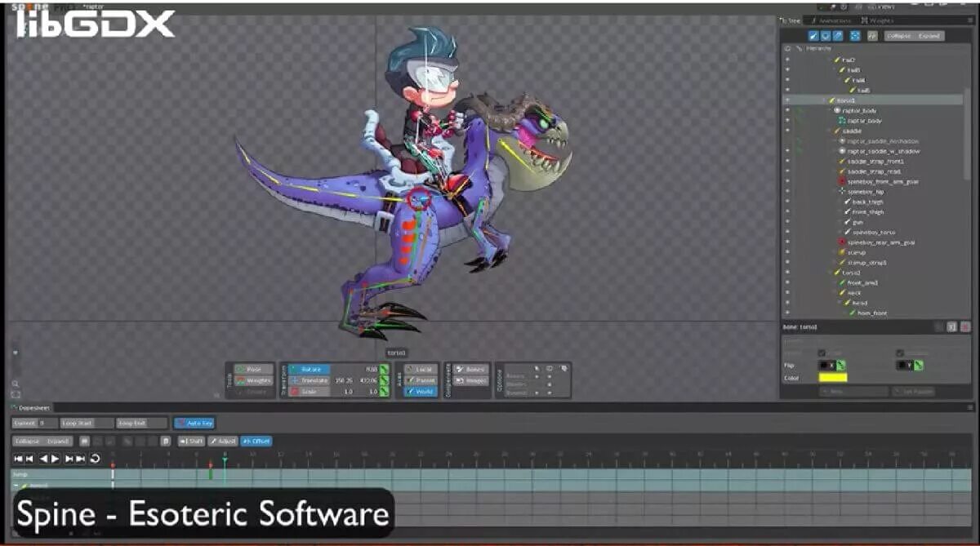Activate the Rotate transform tool
980x546 pixels.
(x=309, y=369)
